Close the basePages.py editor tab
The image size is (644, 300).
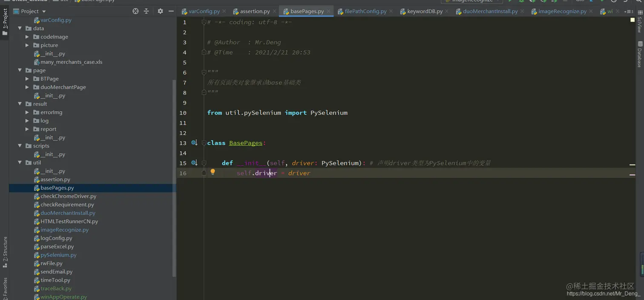point(328,12)
